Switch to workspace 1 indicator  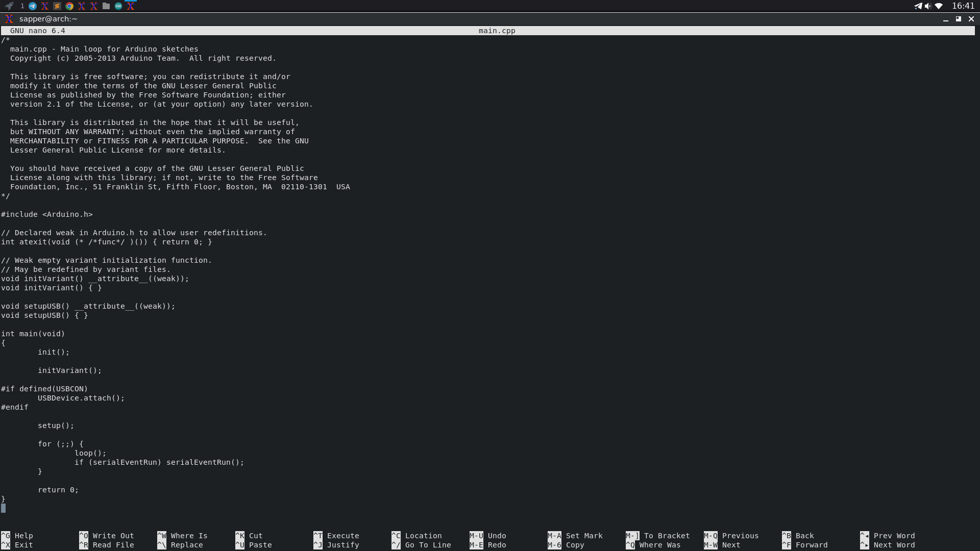click(22, 6)
